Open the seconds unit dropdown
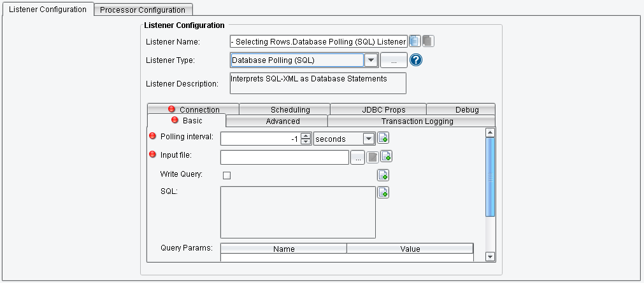644x283 pixels. click(x=368, y=139)
